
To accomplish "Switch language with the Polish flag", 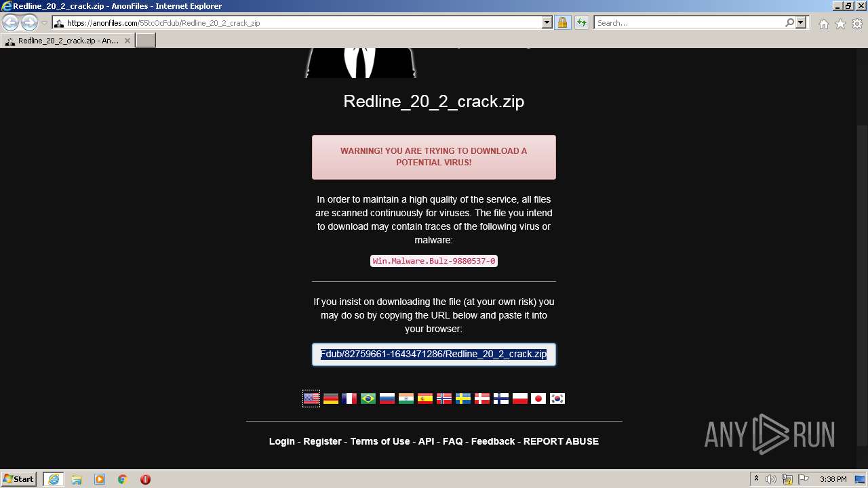I will (x=520, y=399).
